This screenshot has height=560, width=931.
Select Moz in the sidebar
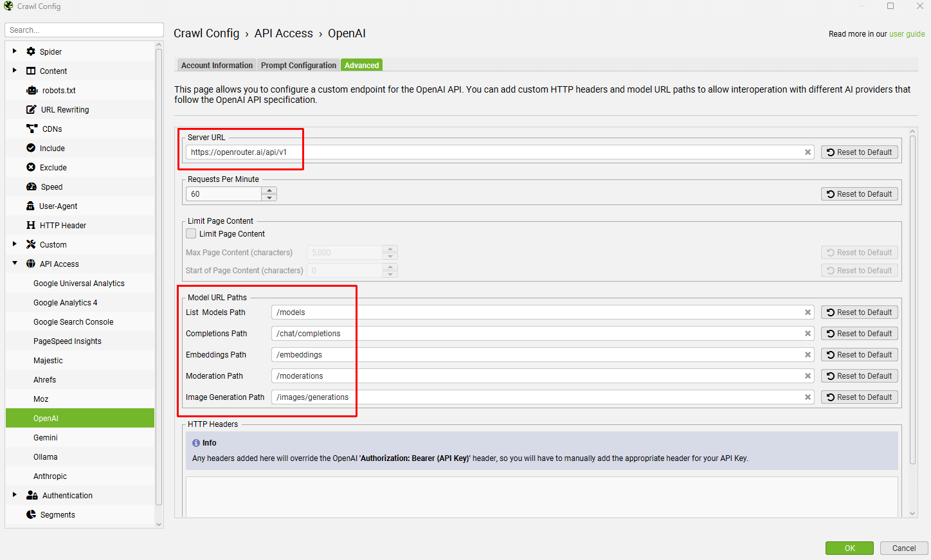point(80,399)
